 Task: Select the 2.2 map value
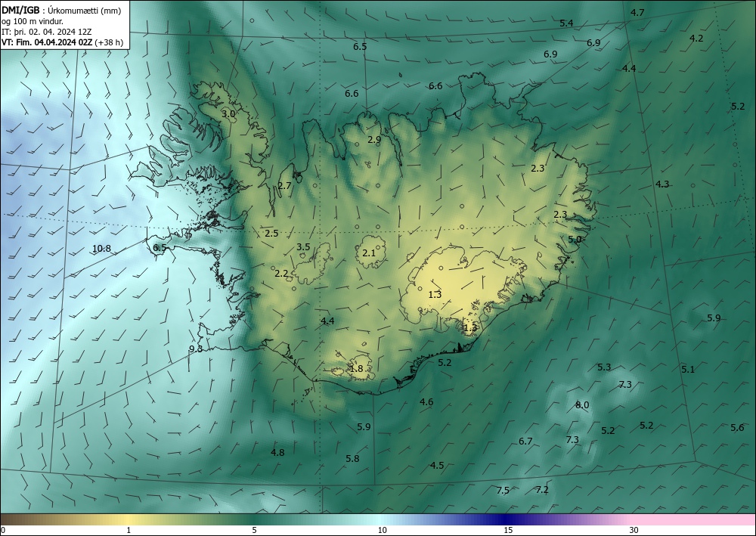pos(281,274)
